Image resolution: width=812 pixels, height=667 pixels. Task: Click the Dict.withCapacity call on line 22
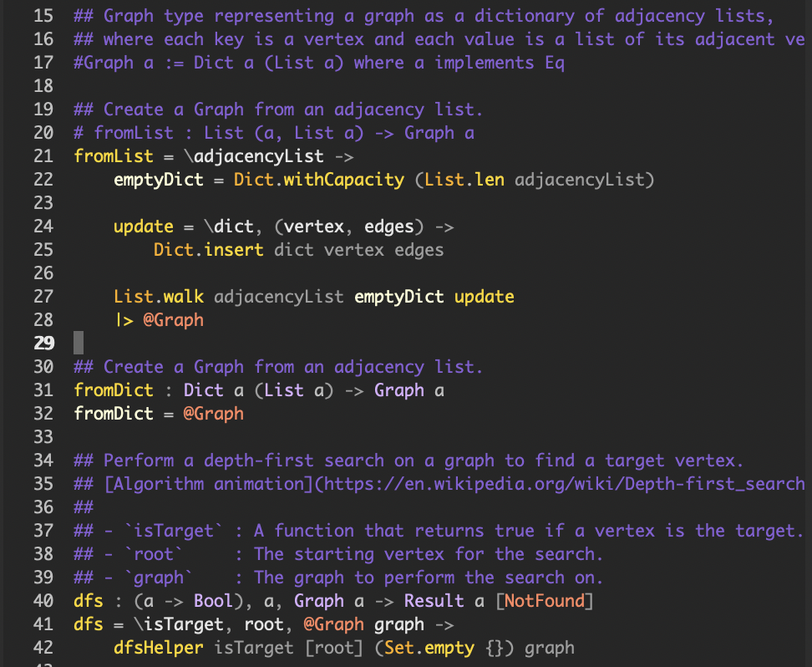(x=318, y=180)
